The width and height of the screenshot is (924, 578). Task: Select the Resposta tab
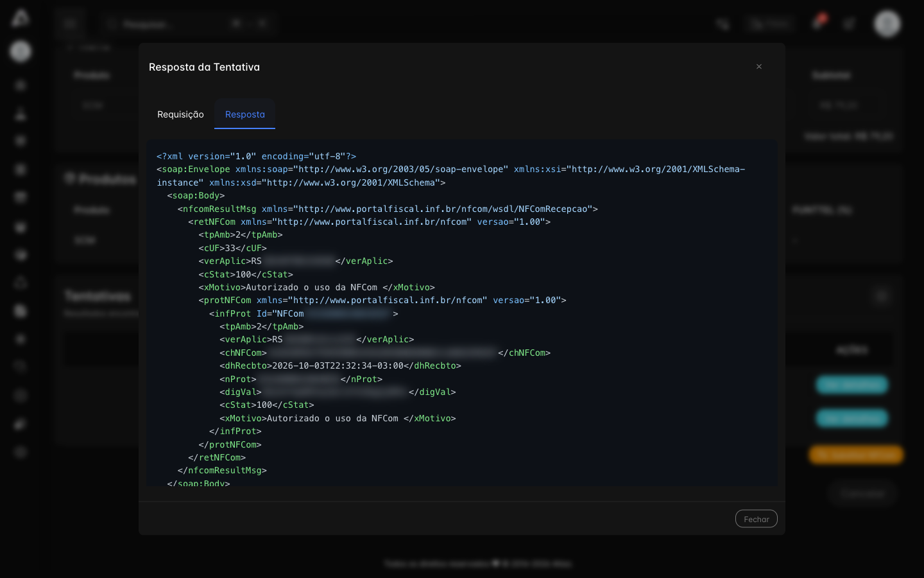(244, 114)
